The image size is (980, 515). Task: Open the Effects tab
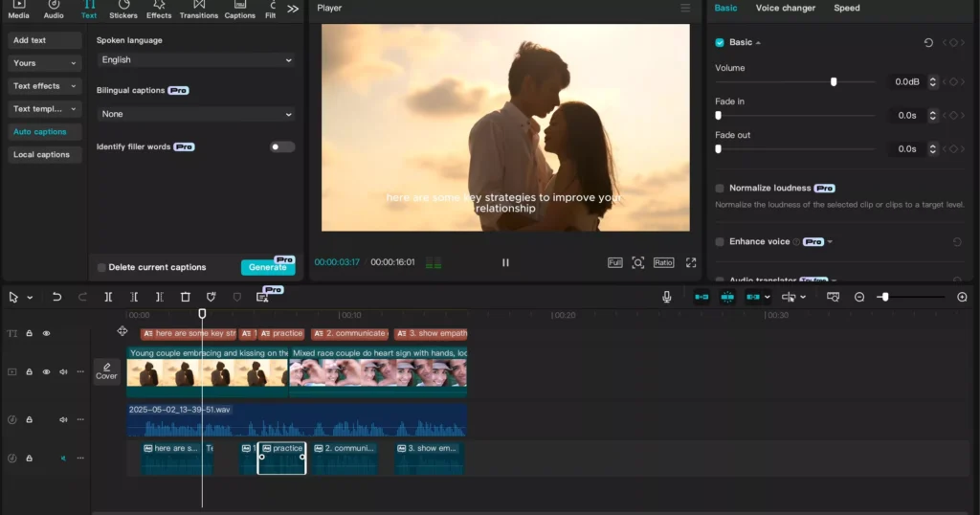pos(159,10)
